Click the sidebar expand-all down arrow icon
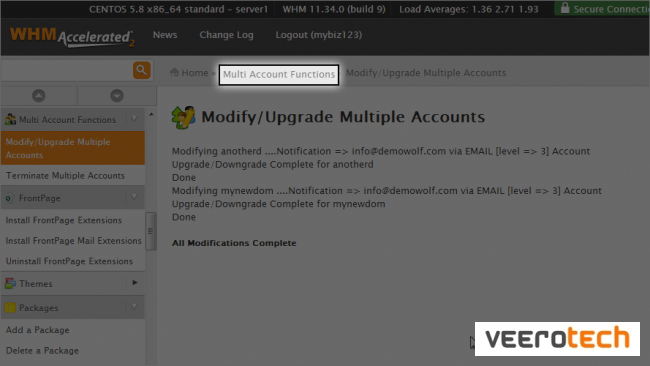This screenshot has height=366, width=650. [117, 96]
